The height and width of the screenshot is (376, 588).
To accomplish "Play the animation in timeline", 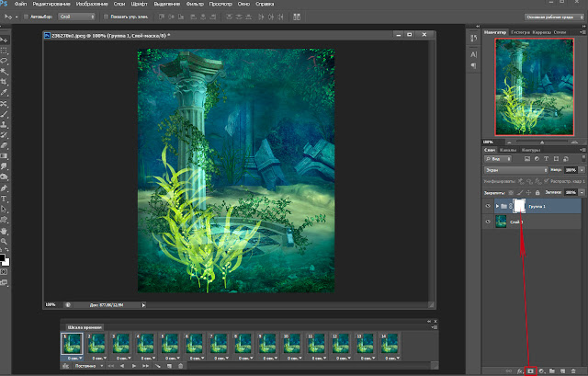I will [x=133, y=366].
